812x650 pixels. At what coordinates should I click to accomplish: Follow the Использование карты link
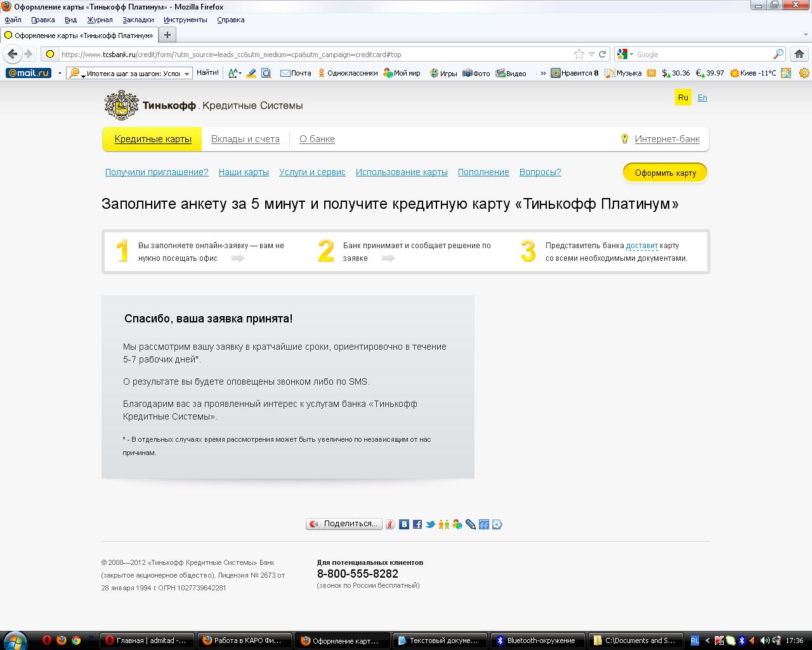coord(402,172)
